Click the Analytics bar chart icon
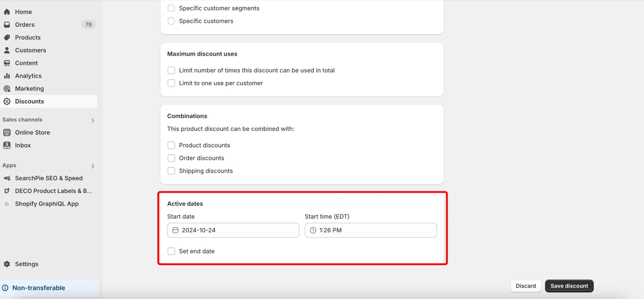Image resolution: width=644 pixels, height=299 pixels. click(x=7, y=76)
